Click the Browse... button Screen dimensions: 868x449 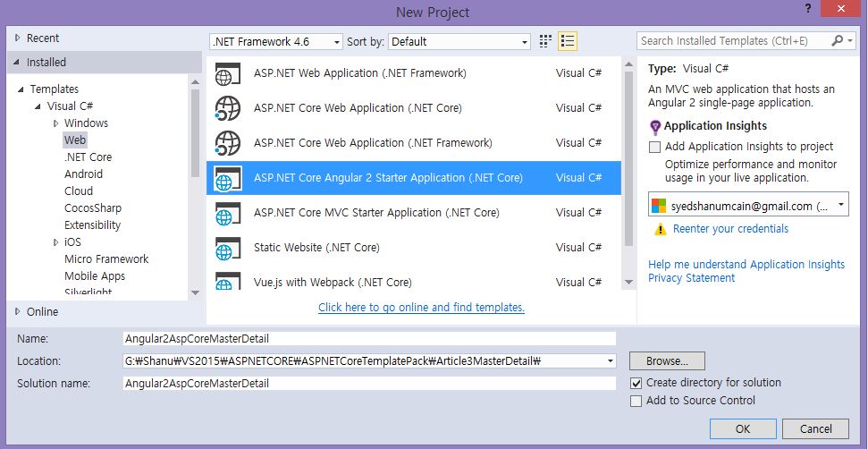[x=667, y=361]
